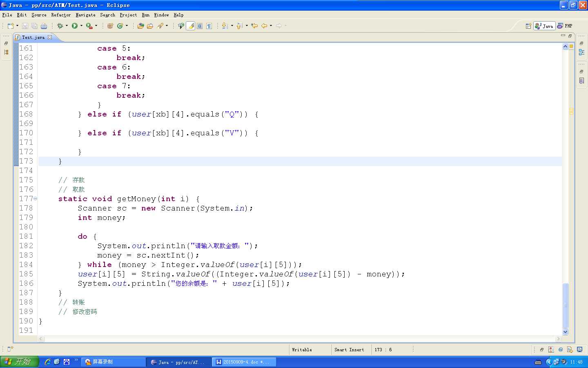Screen dimensions: 588x368
Task: Open the New Java Class dropdown arrow
Action: [127, 26]
